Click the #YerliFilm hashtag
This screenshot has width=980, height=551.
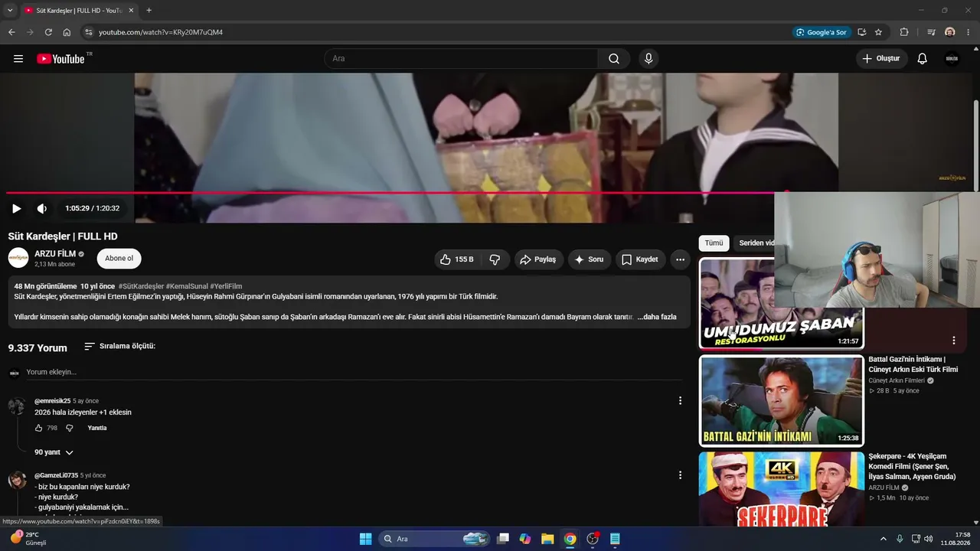tap(226, 286)
